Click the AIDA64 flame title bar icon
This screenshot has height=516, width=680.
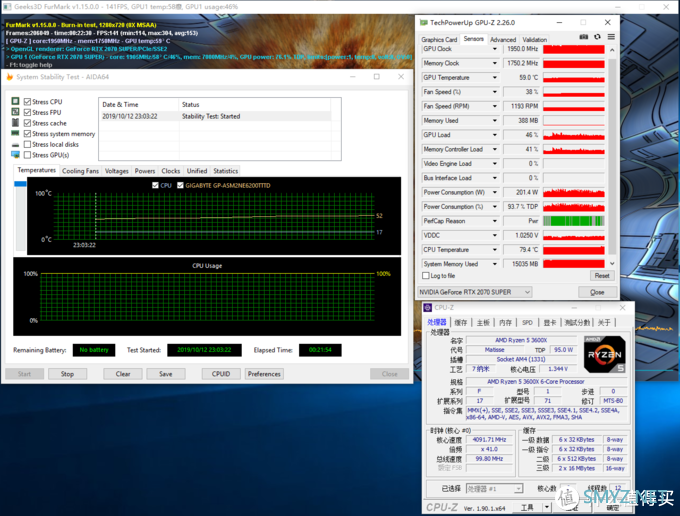[10, 77]
